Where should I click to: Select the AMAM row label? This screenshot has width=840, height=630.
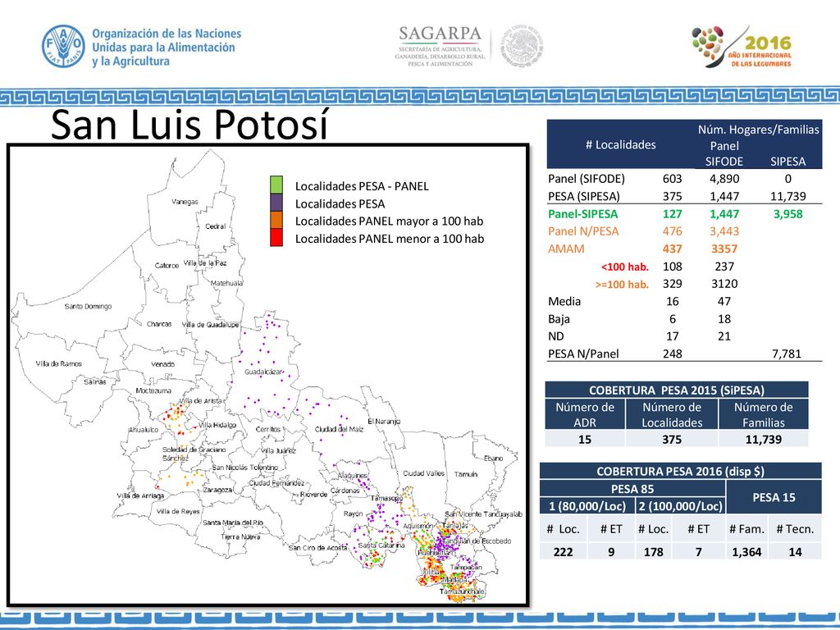coord(566,249)
